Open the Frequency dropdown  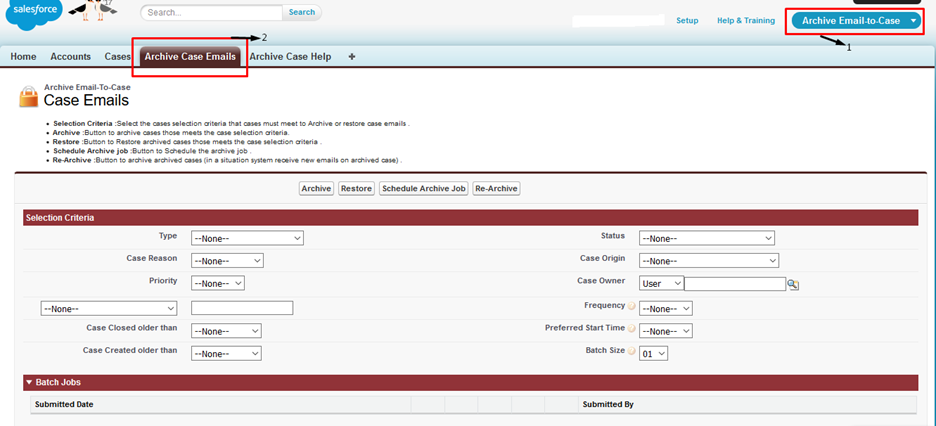[666, 308]
